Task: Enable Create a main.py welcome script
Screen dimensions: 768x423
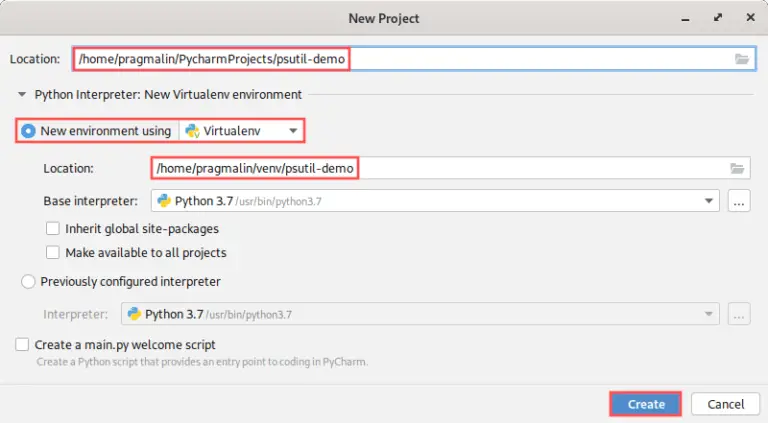Action: point(22,345)
